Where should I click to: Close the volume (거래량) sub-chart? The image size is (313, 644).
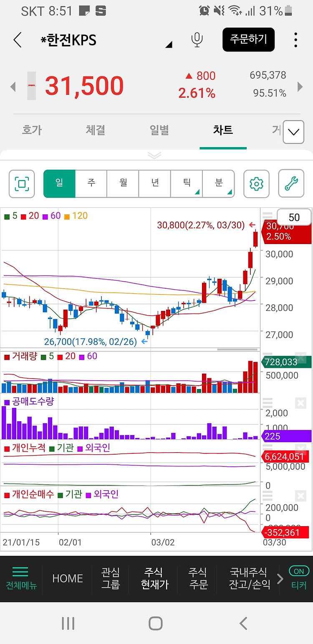(x=300, y=358)
